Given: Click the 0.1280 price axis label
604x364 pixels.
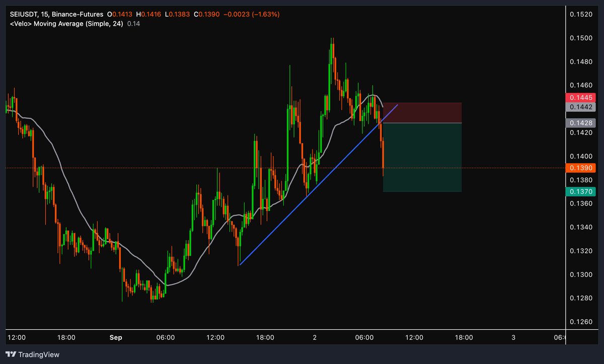Looking at the screenshot, I should coord(581,298).
